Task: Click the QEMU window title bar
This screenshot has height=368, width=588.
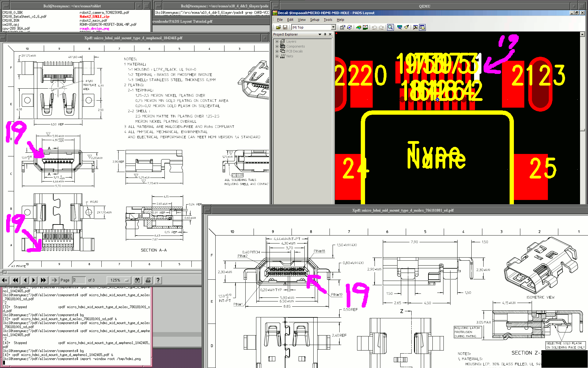Action: (424, 6)
